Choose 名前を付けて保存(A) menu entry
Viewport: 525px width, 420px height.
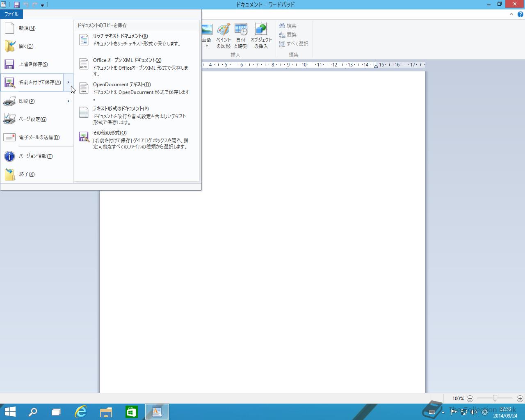32,82
